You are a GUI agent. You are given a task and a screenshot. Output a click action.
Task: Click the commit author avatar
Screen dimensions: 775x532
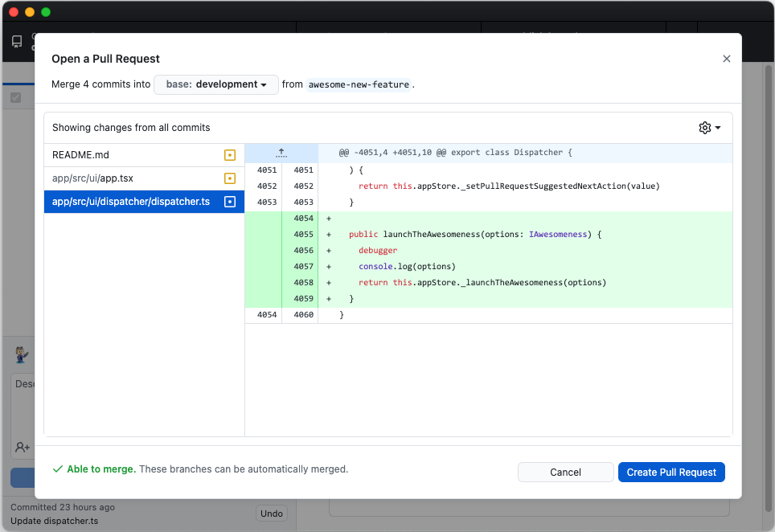click(20, 354)
